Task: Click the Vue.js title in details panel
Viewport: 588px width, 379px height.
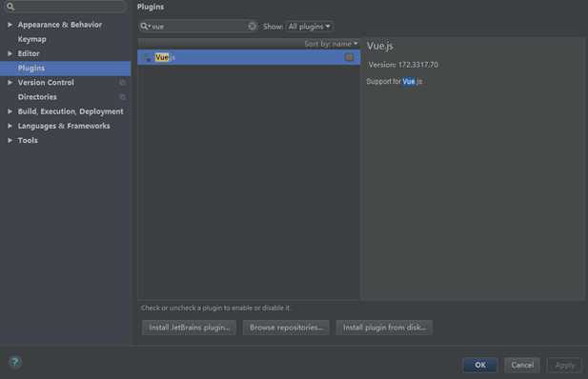Action: click(380, 46)
